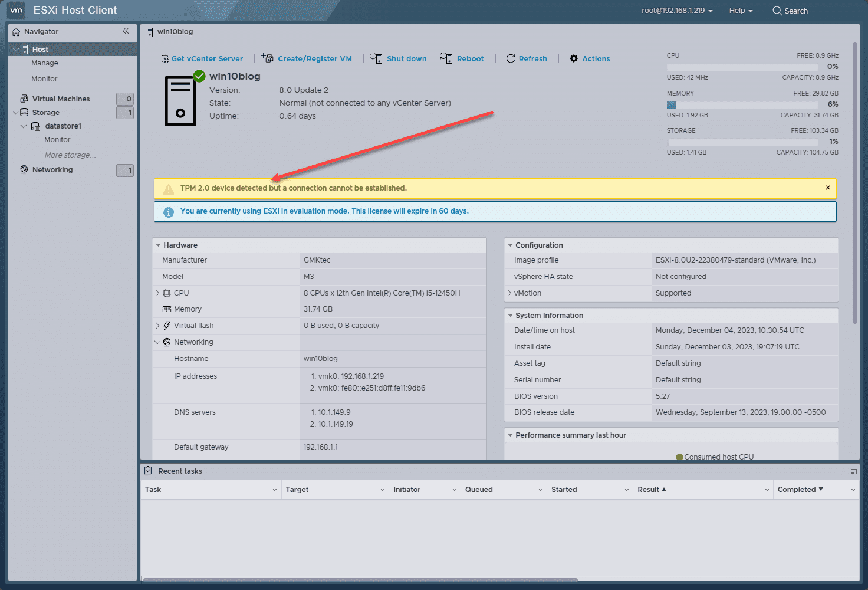Click the Storage icon in the Navigator
This screenshot has width=868, height=590.
point(24,112)
